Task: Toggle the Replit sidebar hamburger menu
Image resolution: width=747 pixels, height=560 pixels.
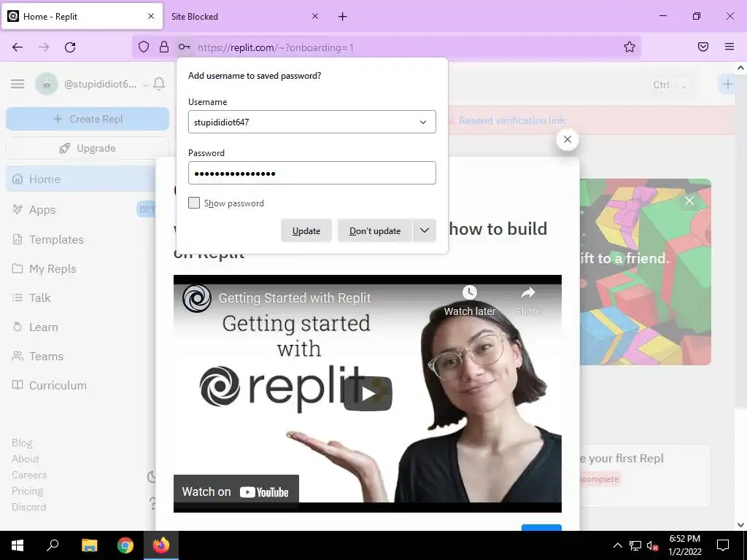Action: (18, 85)
